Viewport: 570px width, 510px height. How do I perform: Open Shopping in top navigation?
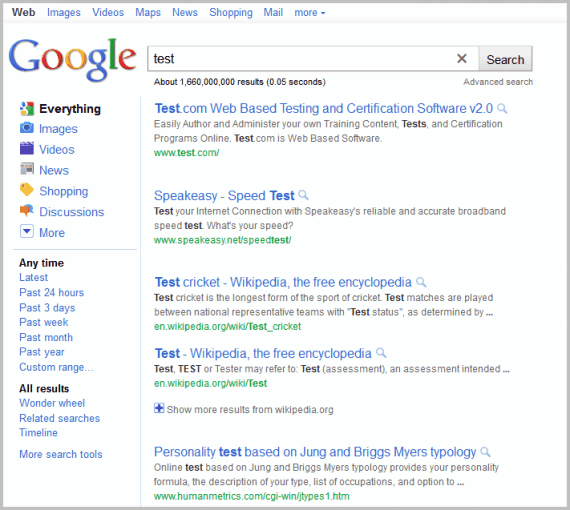[231, 12]
